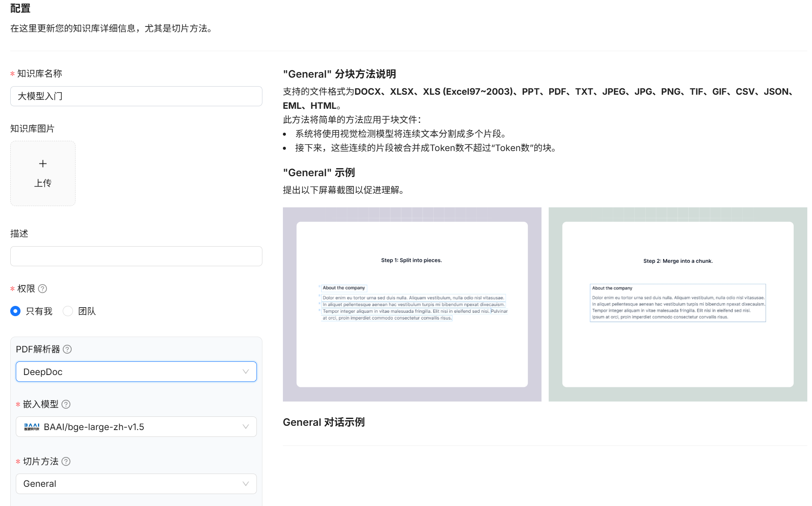The image size is (812, 506).
Task: Select the 只有我 permission radio button
Action: click(15, 311)
